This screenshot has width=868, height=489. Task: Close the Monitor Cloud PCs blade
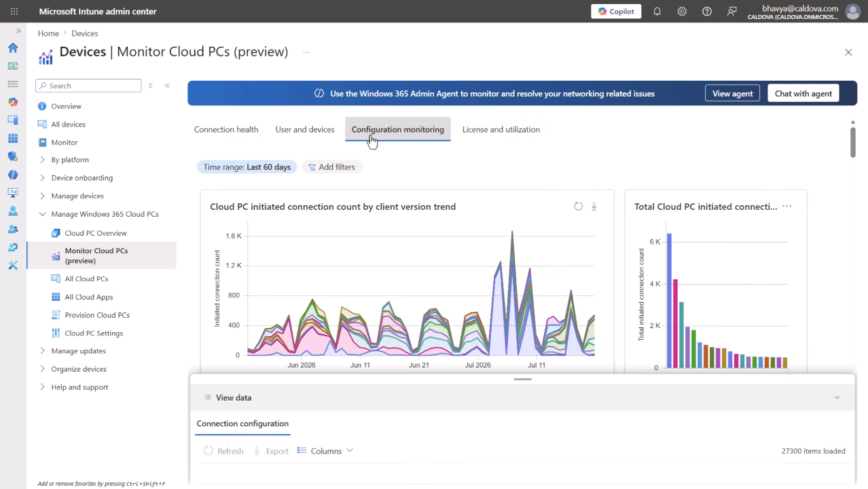(848, 52)
